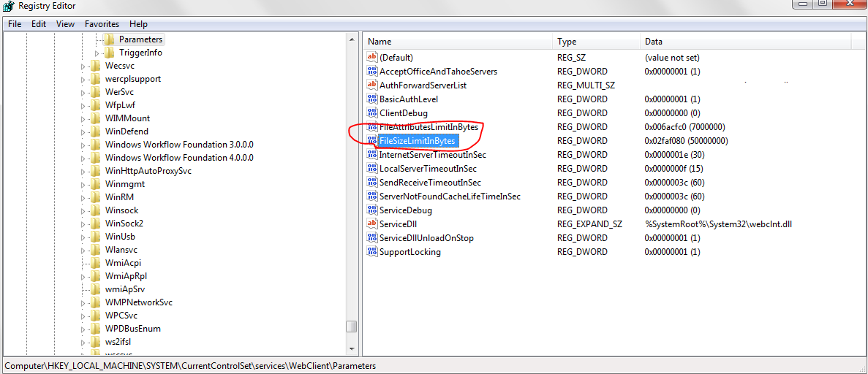
Task: Click the Wecsvc folder icon
Action: tap(95, 66)
